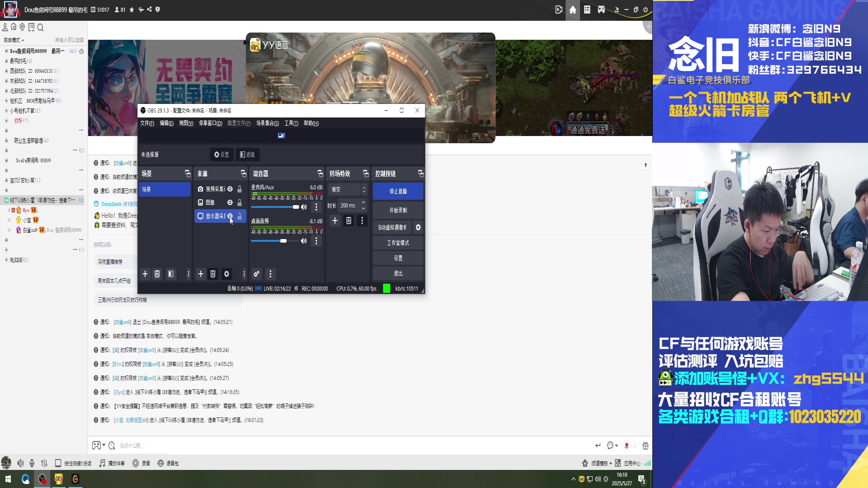
Task: Open 频道模板 dropdown at bottom bar
Action: click(x=597, y=463)
